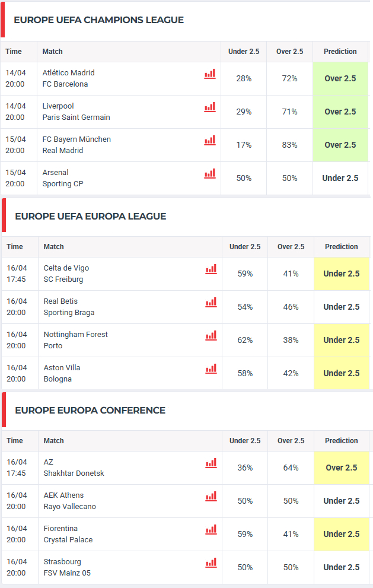Image resolution: width=373 pixels, height=588 pixels.
Task: View stats chart for Arsenal vs Sporting CP
Action: tap(210, 173)
